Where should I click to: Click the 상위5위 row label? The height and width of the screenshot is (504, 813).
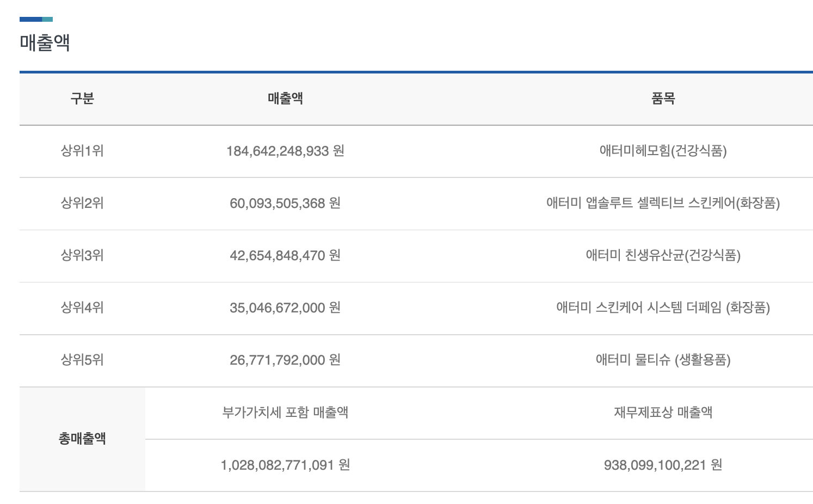(x=82, y=360)
